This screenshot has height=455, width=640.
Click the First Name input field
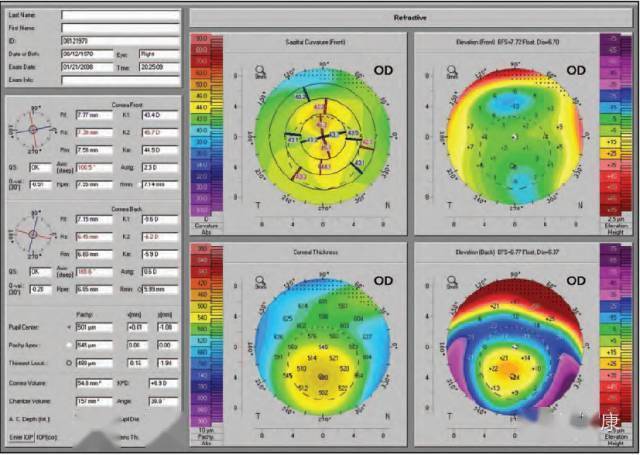coord(119,28)
